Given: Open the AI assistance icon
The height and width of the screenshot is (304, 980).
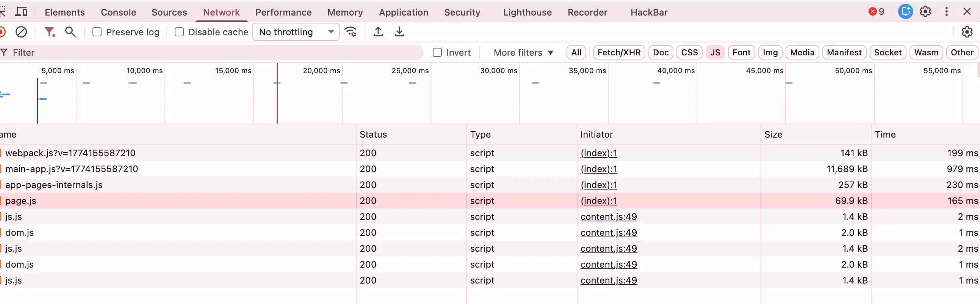Looking at the screenshot, I should coord(905,12).
